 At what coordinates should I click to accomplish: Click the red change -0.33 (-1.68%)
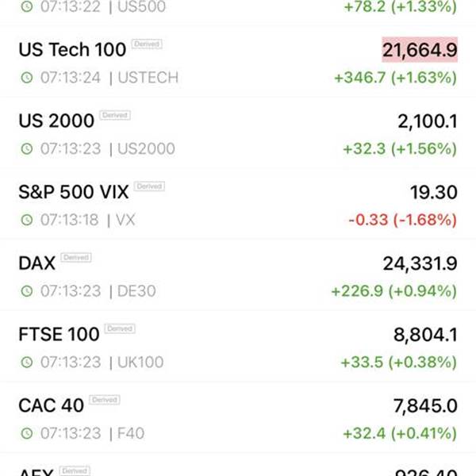point(402,220)
